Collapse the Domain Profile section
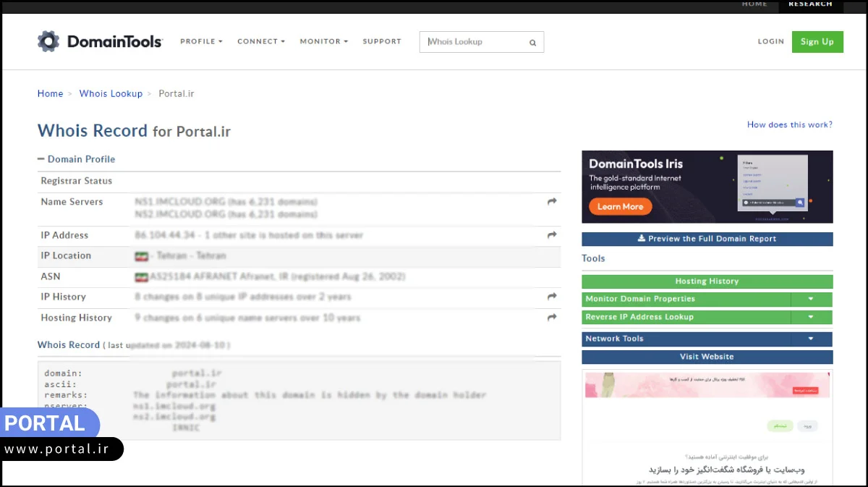Viewport: 868px width, 487px height. (41, 159)
